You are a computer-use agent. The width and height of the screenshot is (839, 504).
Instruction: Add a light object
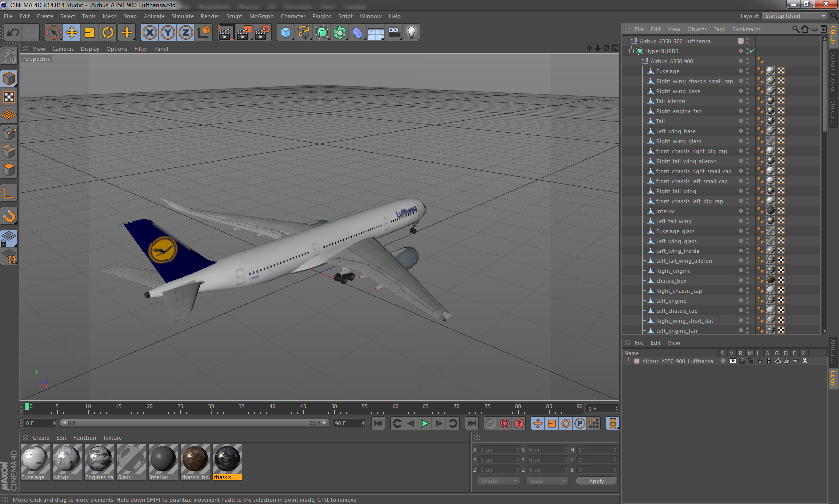[x=412, y=33]
